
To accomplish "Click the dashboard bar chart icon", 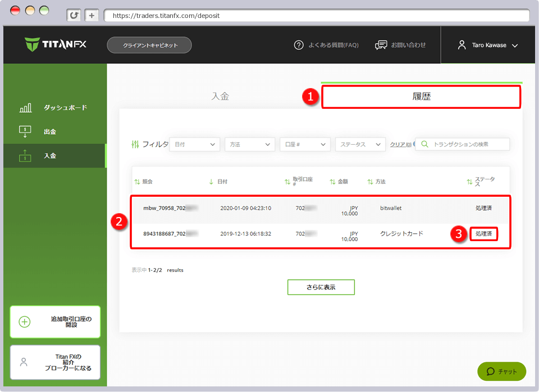I will point(25,108).
